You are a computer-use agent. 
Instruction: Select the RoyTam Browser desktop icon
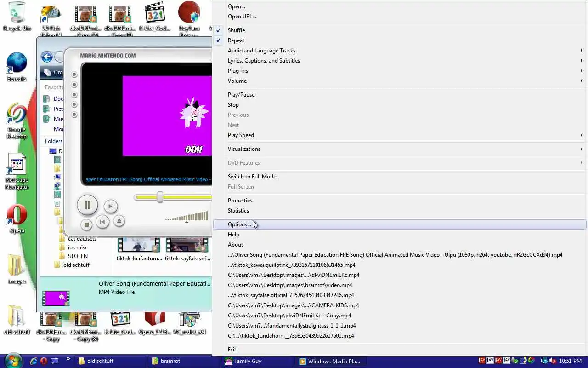click(x=189, y=18)
